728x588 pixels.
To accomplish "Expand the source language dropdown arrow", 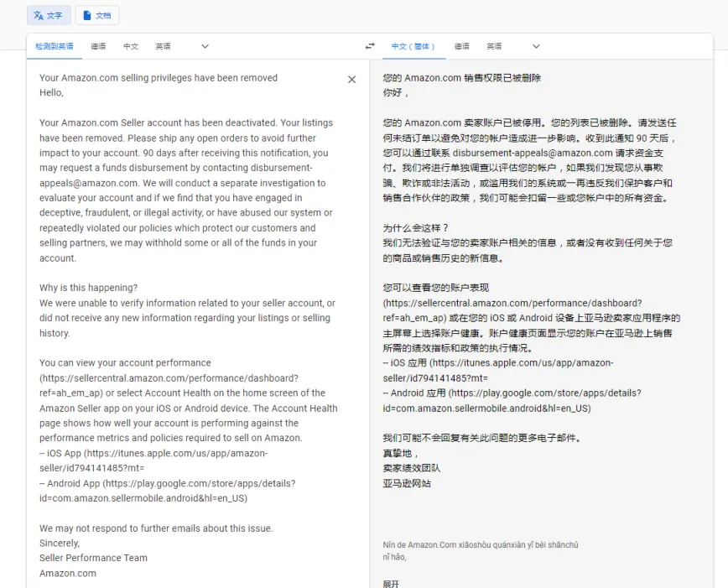I will tap(205, 46).
